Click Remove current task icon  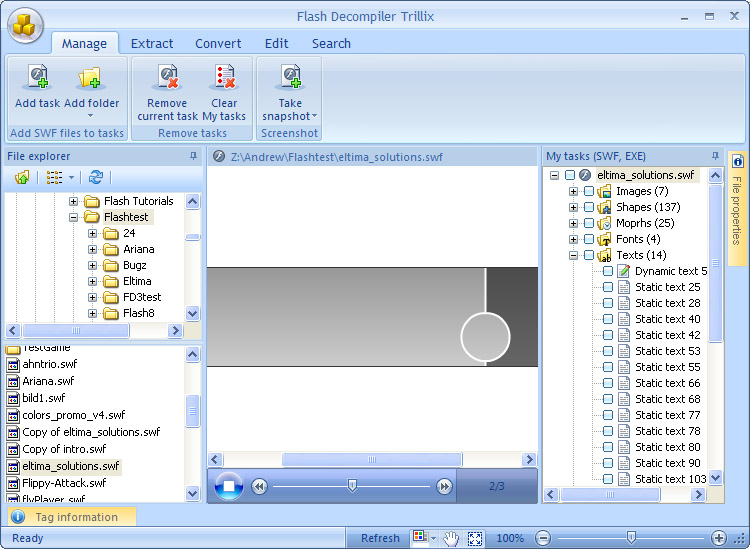coord(167,78)
